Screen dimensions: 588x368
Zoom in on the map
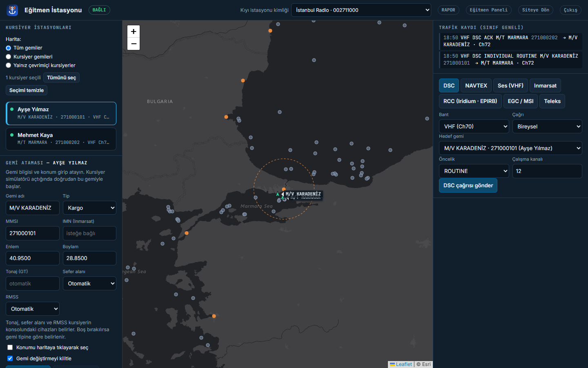pyautogui.click(x=134, y=31)
